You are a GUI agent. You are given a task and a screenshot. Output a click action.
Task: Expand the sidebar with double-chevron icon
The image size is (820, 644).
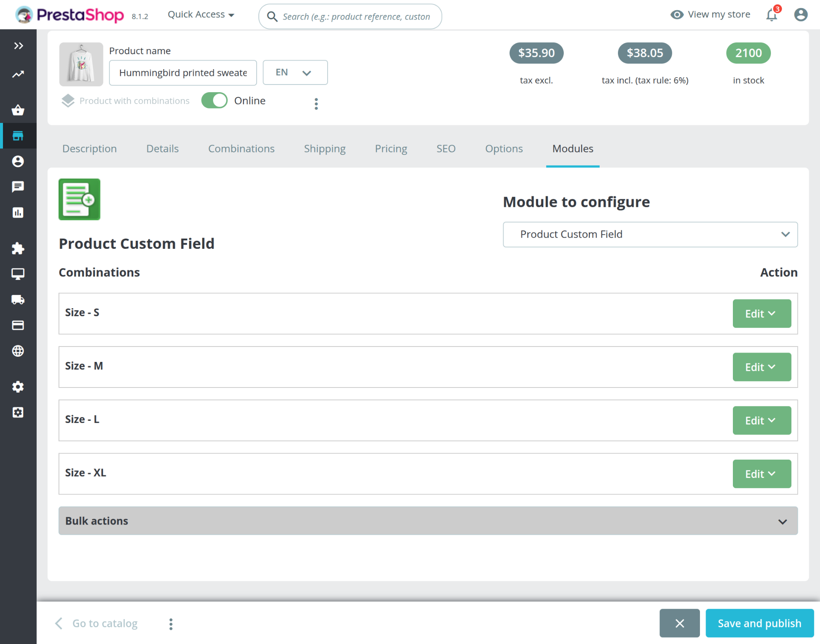pos(18,46)
